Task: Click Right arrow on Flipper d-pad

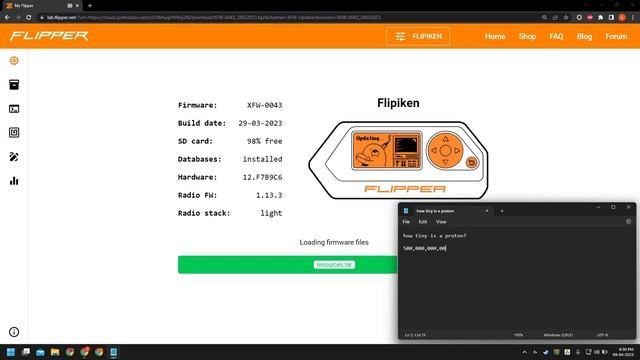Action: (457, 151)
